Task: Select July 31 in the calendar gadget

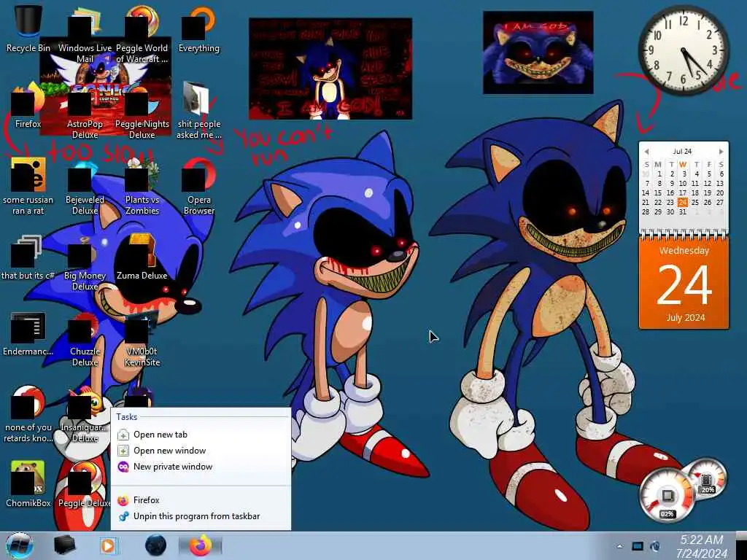Action: (683, 212)
